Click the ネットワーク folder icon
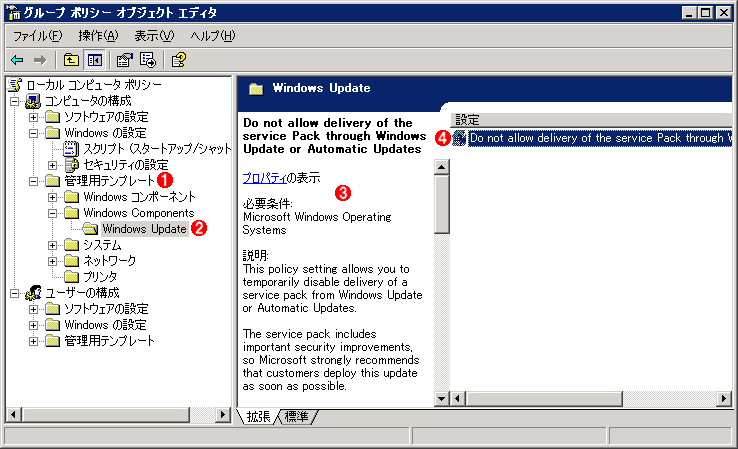This screenshot has width=738, height=449. [72, 260]
